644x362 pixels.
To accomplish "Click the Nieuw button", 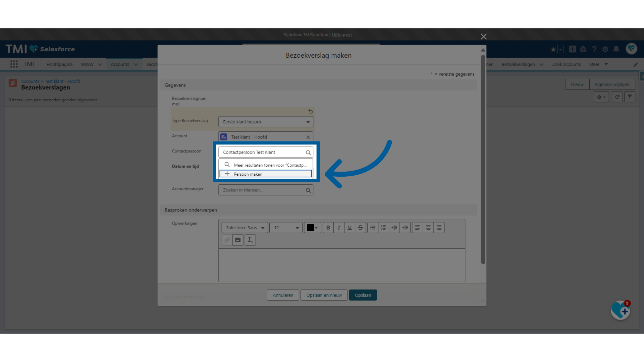I will point(577,84).
